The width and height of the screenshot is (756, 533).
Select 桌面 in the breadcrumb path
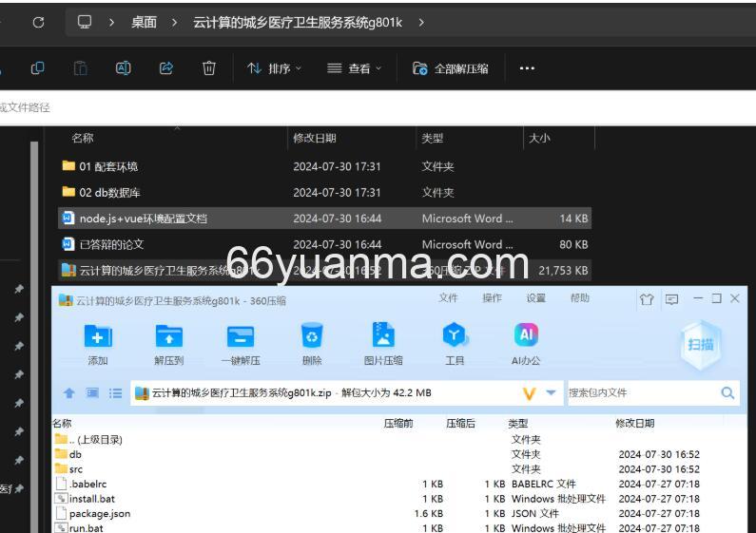click(x=145, y=22)
